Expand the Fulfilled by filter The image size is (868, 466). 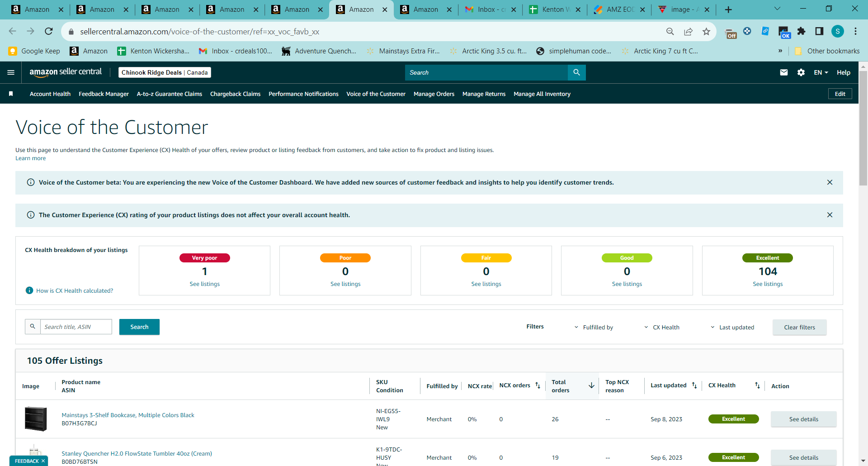pos(594,327)
